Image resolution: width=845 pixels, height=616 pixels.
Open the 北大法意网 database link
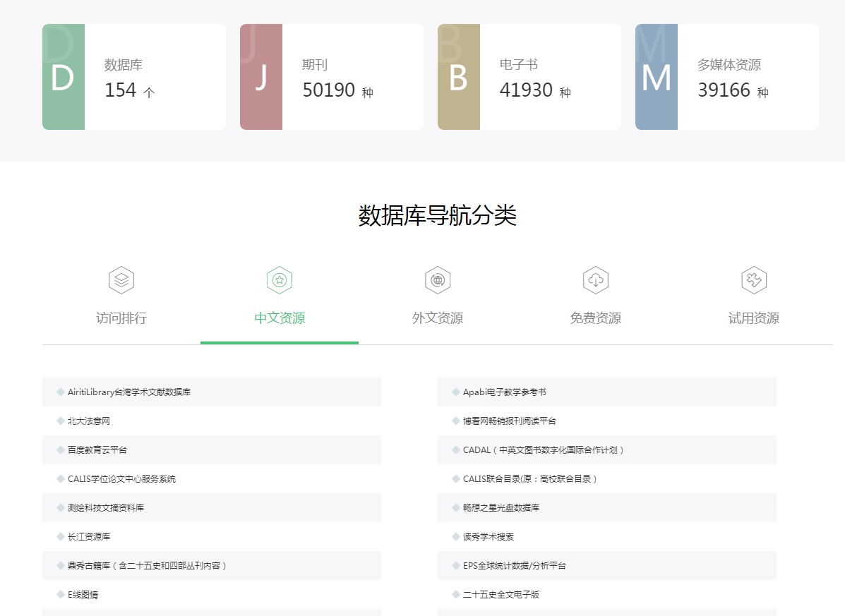89,421
